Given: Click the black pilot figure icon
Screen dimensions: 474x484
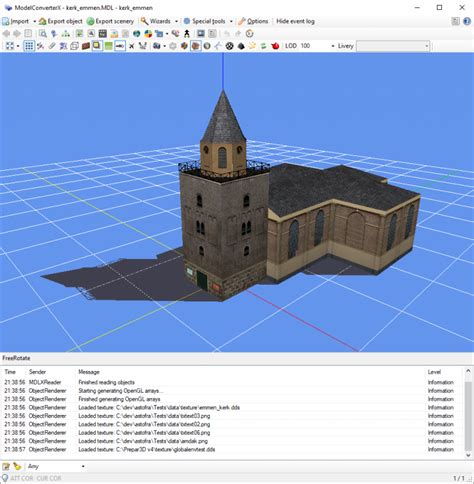Looking at the screenshot, I should (187, 34).
